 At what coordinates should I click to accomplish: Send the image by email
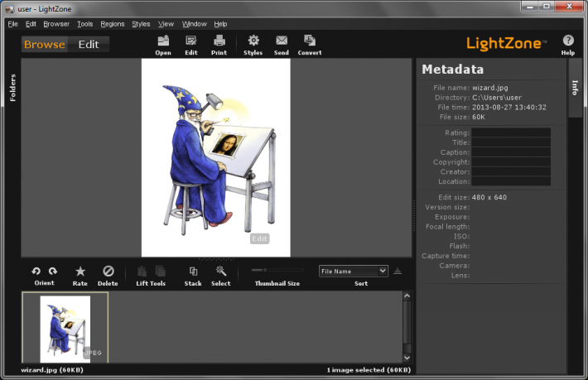pos(282,41)
